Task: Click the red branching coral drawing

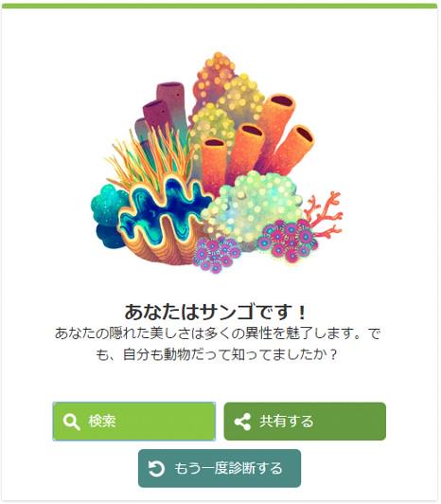Action: click(325, 214)
